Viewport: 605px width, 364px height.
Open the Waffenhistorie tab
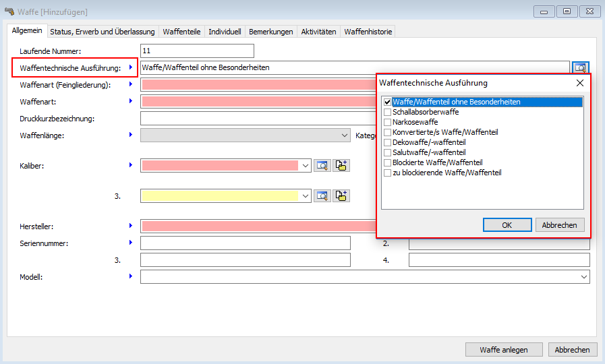point(368,32)
